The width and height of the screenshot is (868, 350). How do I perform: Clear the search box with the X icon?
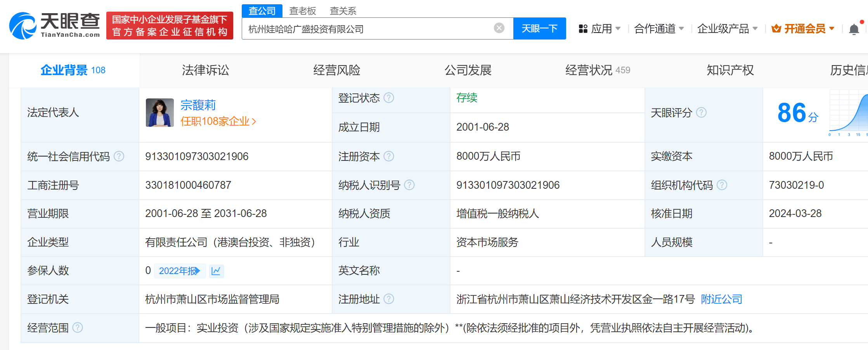coord(499,28)
